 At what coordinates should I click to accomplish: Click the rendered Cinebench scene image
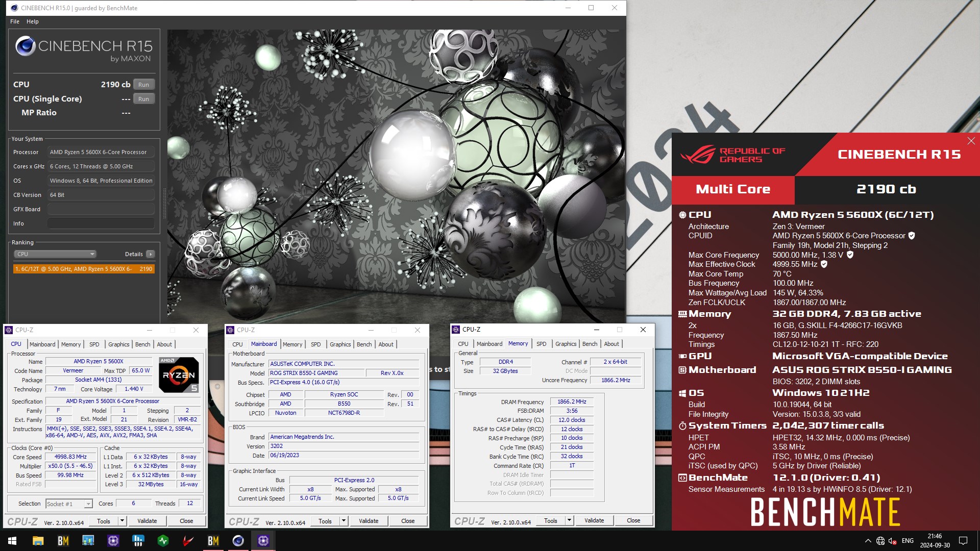point(396,176)
